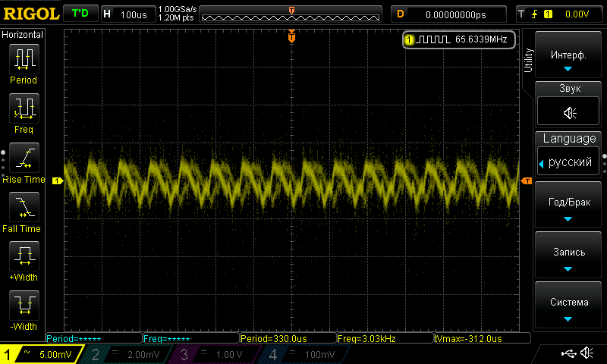The height and width of the screenshot is (364, 607).
Task: Choose the Rise Time measurement icon
Action: (24, 157)
